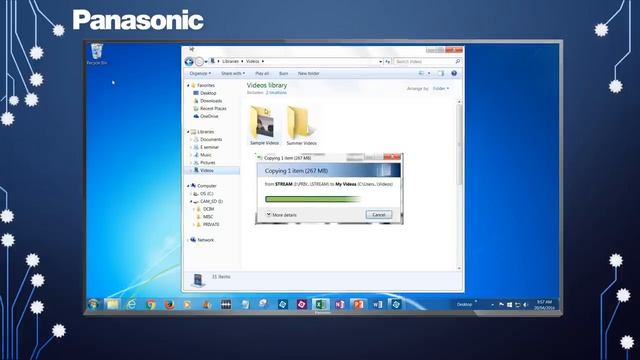
Task: Click the Explorer Forward arrow button
Action: pyautogui.click(x=199, y=62)
